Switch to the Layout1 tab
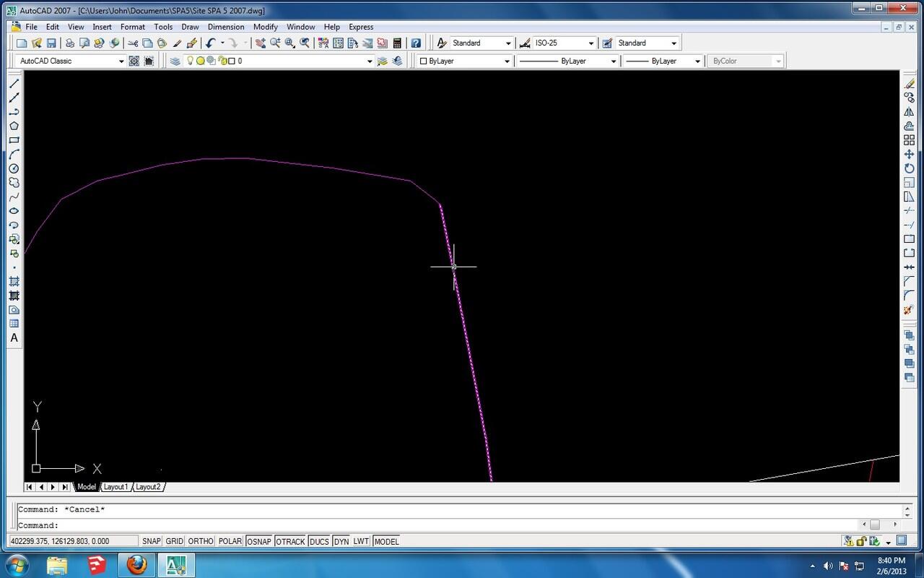 click(115, 487)
